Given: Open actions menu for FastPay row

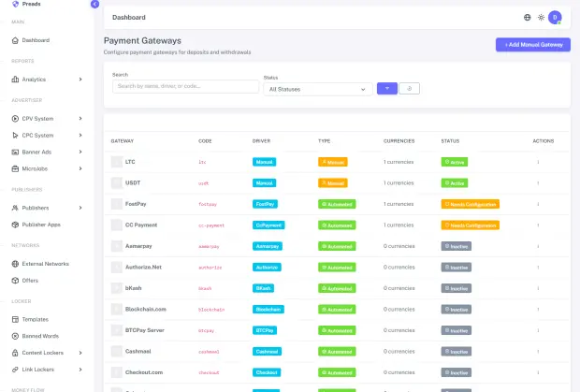Looking at the screenshot, I should 538,204.
